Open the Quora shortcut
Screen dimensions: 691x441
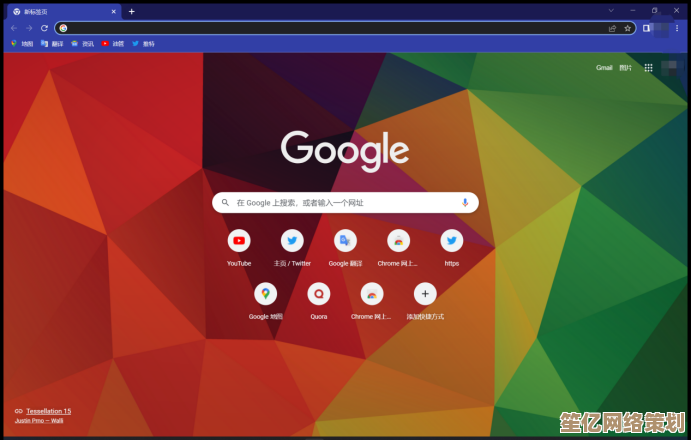click(318, 294)
